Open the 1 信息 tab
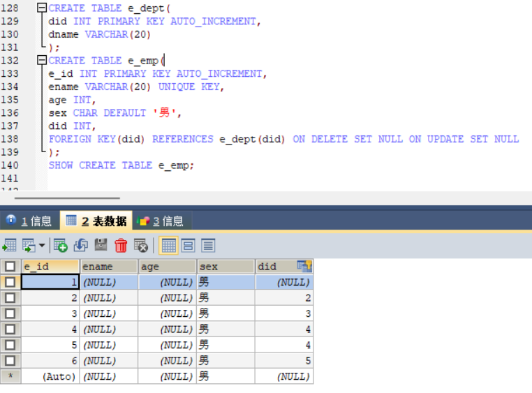 [x=29, y=221]
